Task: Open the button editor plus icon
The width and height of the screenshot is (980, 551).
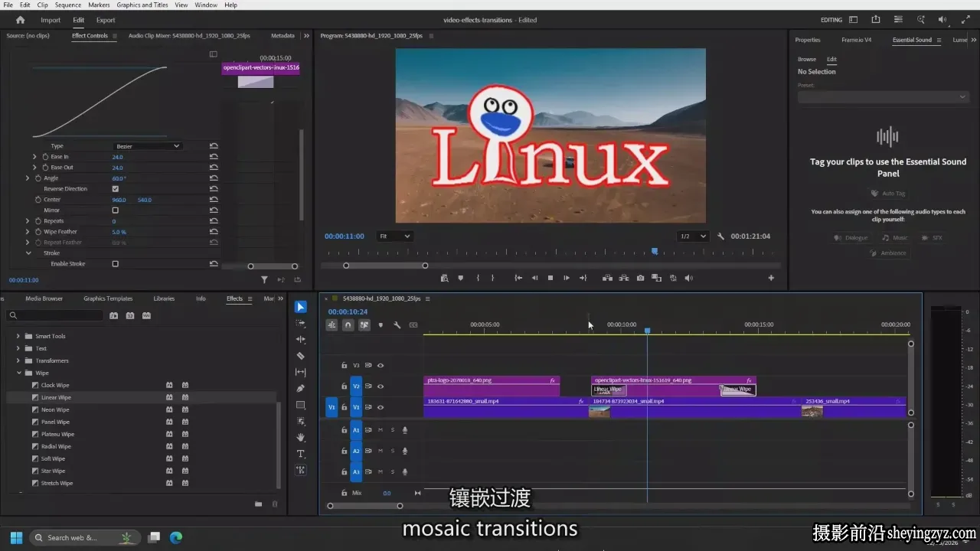Action: click(x=771, y=278)
